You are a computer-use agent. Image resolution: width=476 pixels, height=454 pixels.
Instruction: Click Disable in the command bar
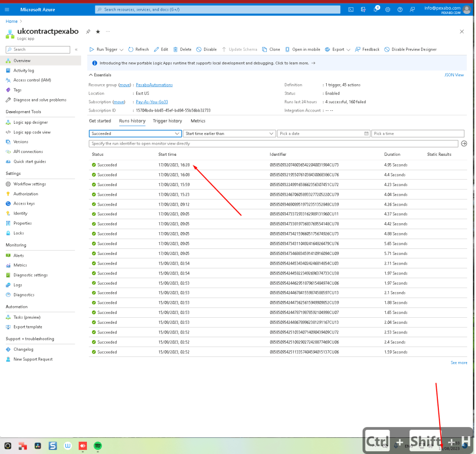[206, 49]
